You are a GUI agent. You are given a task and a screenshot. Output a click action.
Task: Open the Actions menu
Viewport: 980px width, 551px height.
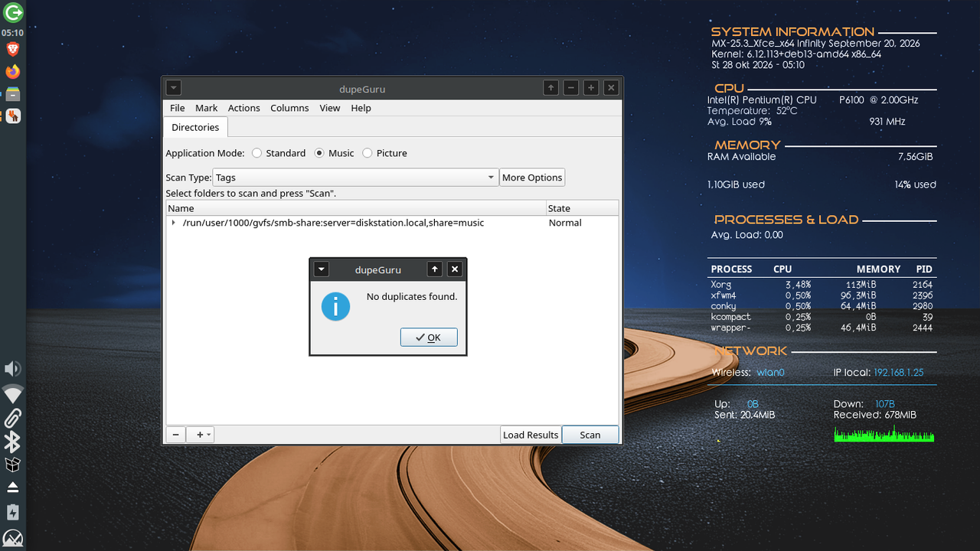244,108
